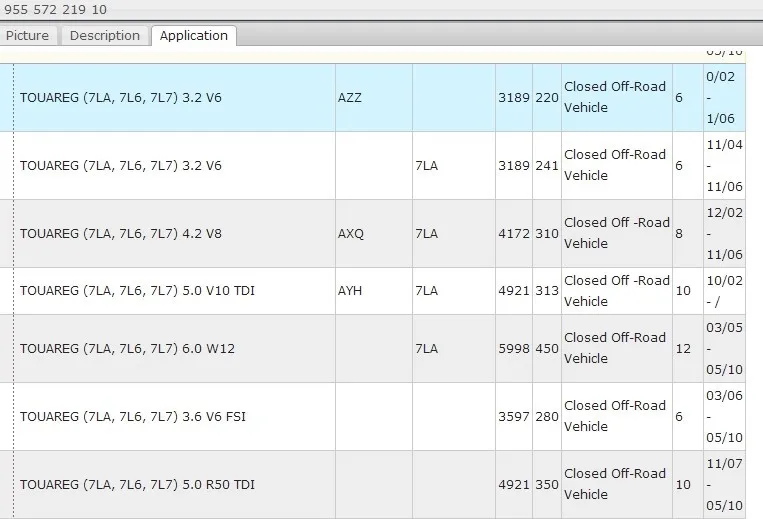Click power value 220
Viewport: 763px width, 519px height.
(547, 97)
